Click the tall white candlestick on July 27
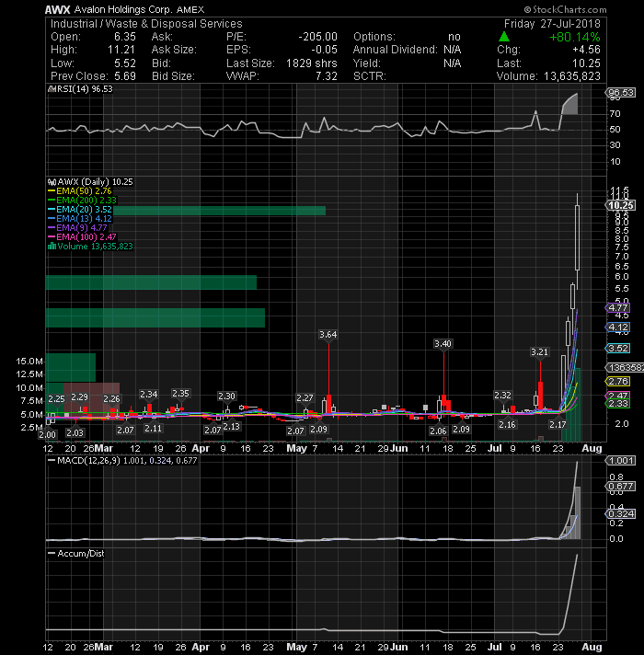 pos(577,237)
